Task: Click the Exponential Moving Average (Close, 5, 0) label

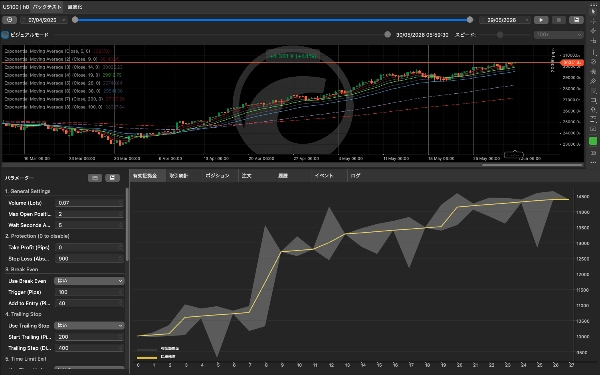Action: (47, 51)
